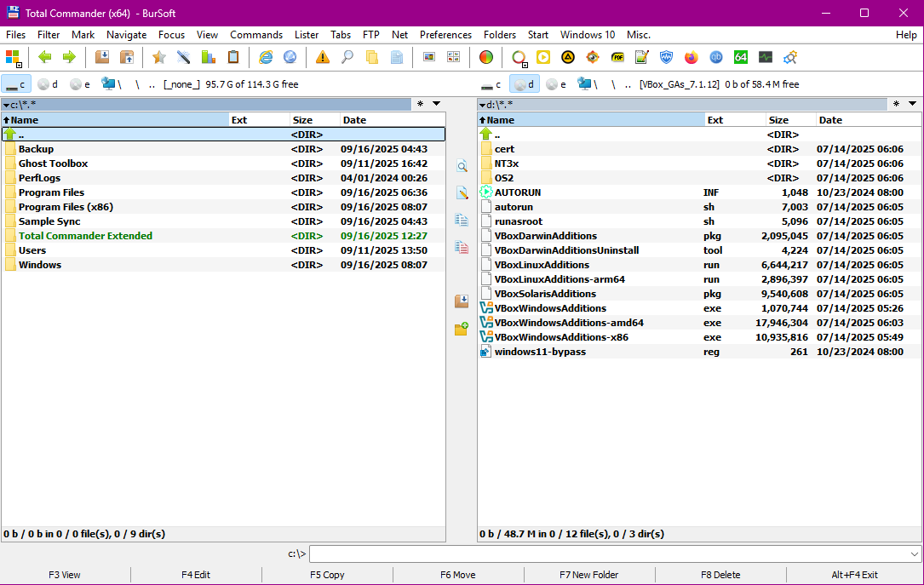Screen dimensions: 924x585
Task: Open the FTP menu
Action: [371, 35]
